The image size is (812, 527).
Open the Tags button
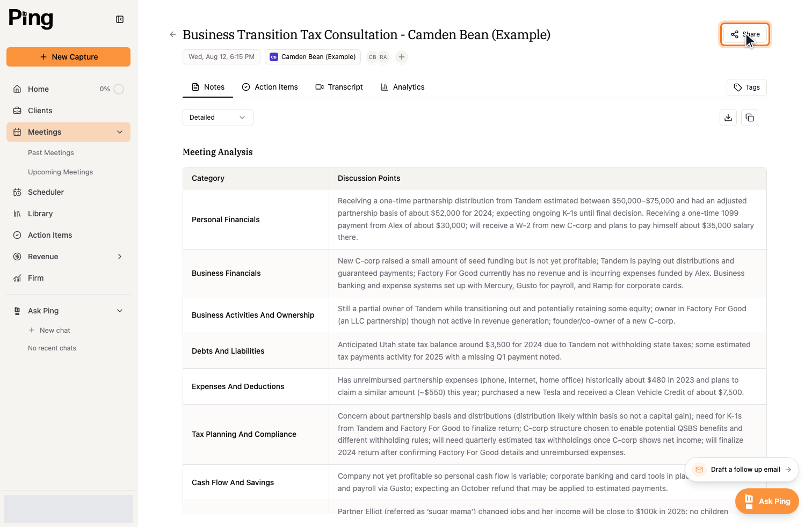[x=746, y=87]
